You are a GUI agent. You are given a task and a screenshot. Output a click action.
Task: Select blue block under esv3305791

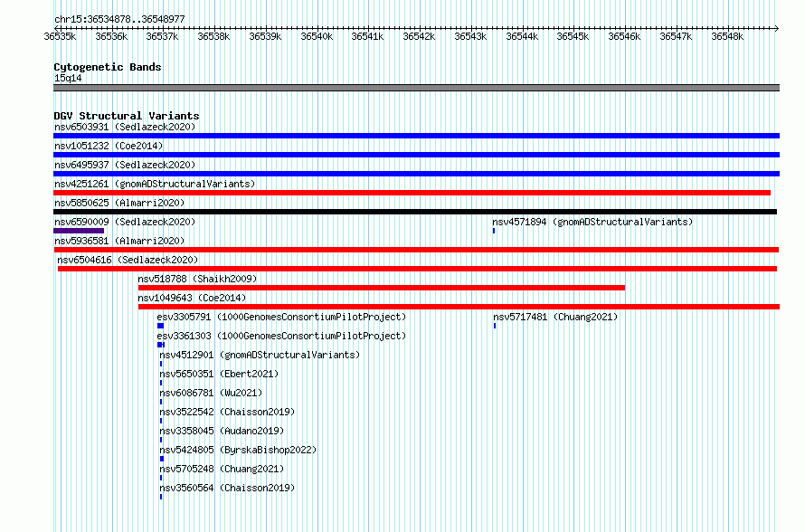click(160, 326)
